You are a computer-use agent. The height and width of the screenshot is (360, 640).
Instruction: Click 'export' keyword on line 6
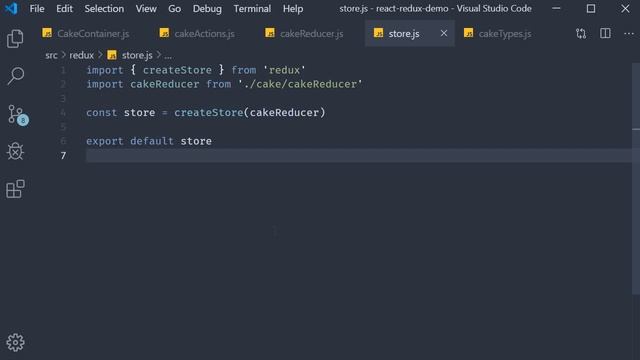(104, 141)
